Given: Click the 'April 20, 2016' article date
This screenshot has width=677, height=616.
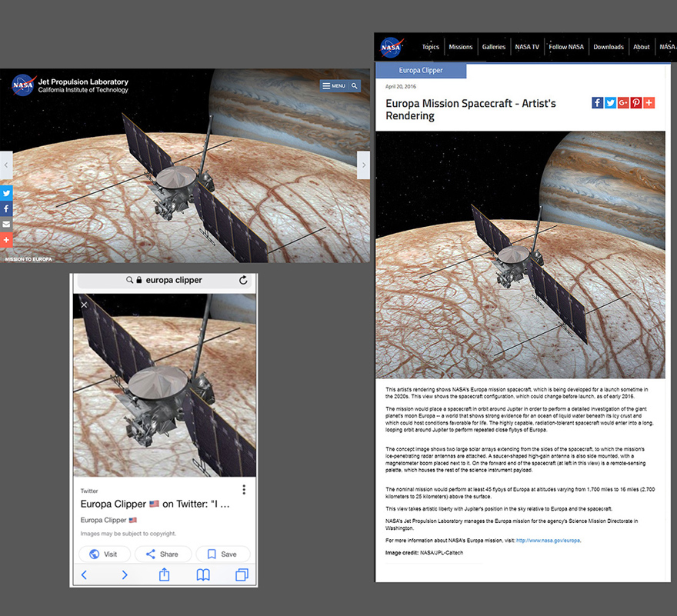Looking at the screenshot, I should (x=401, y=86).
